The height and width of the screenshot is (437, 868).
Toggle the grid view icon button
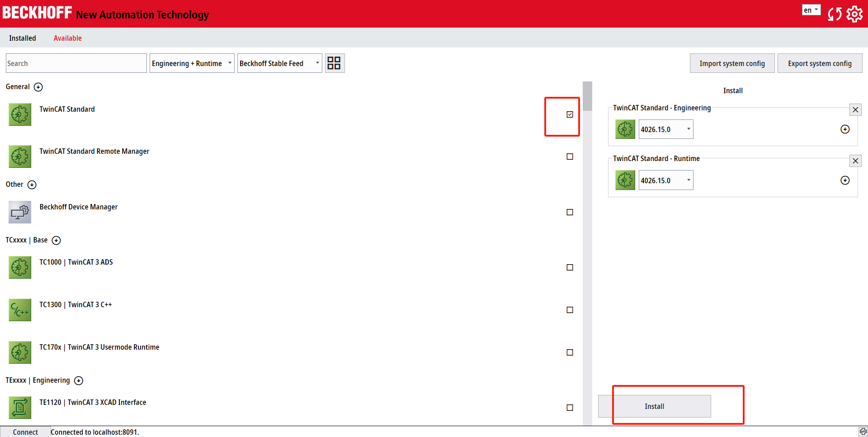(x=335, y=63)
